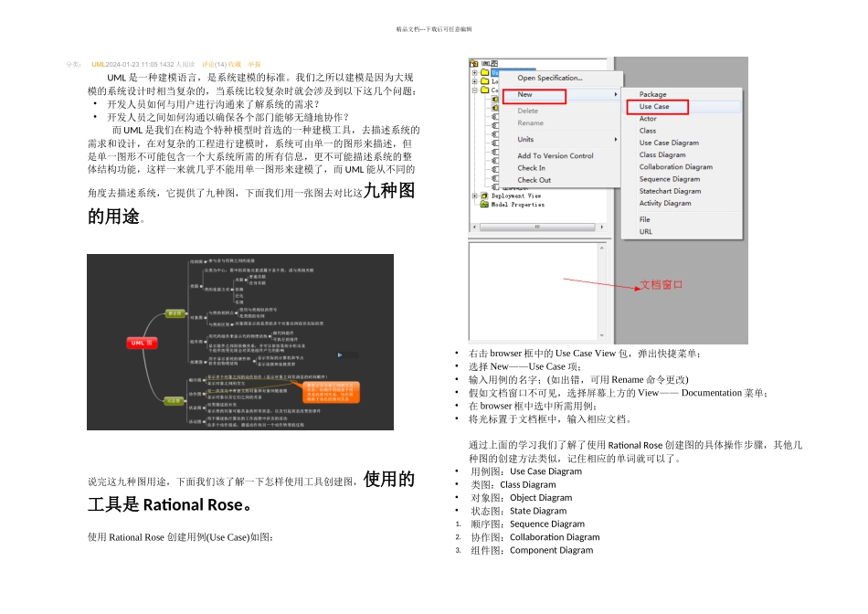Select Deployment View tree item
This screenshot has height=614, width=868.
(x=516, y=196)
